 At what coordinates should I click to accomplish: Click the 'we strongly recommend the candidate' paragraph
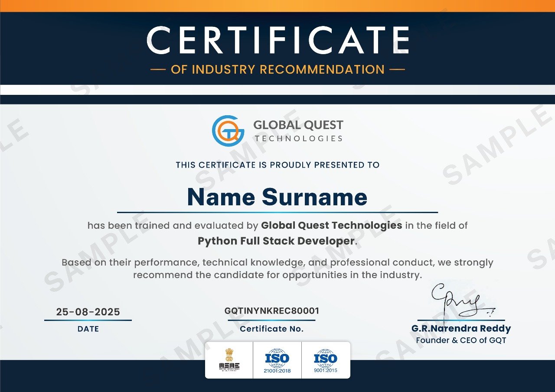[x=277, y=269]
